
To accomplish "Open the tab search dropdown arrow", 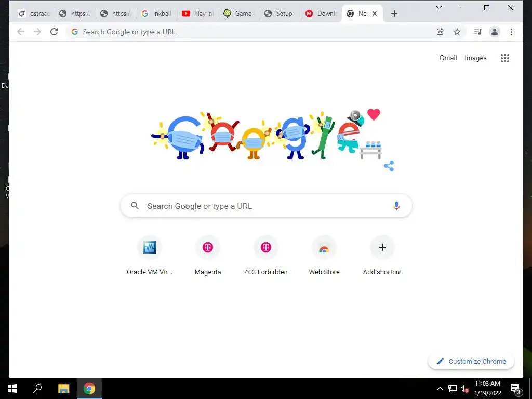I will (438, 8).
